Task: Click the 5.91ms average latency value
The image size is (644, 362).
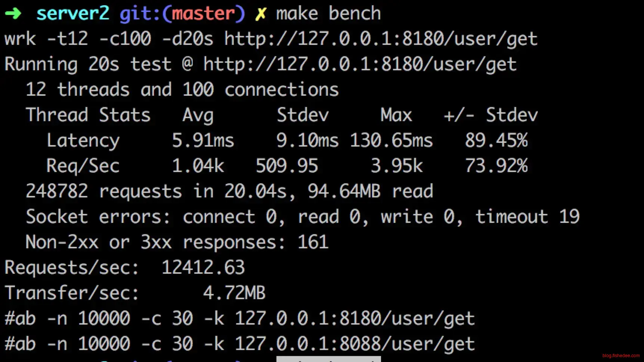Action: [x=203, y=141]
